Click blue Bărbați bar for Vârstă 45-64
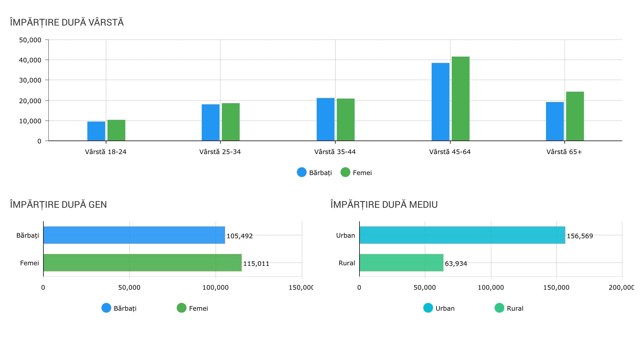The width and height of the screenshot is (644, 344). [x=441, y=102]
